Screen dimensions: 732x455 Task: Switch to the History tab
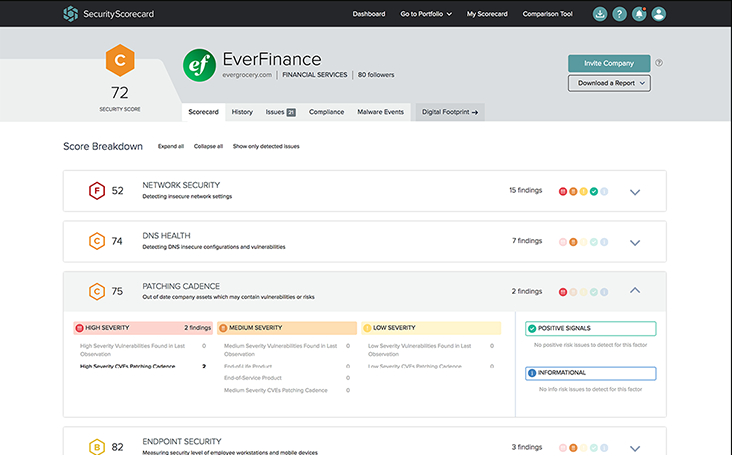tap(242, 112)
